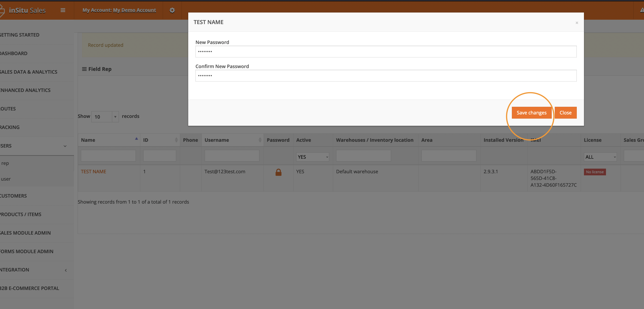Click the Field Rep list icon
Viewport: 644px width, 309px height.
pos(84,69)
